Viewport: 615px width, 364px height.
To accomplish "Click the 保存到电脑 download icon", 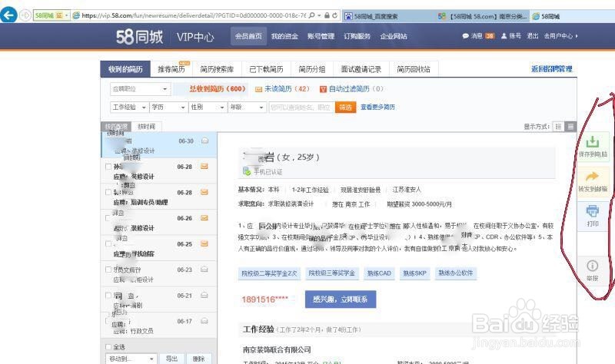I will (592, 141).
